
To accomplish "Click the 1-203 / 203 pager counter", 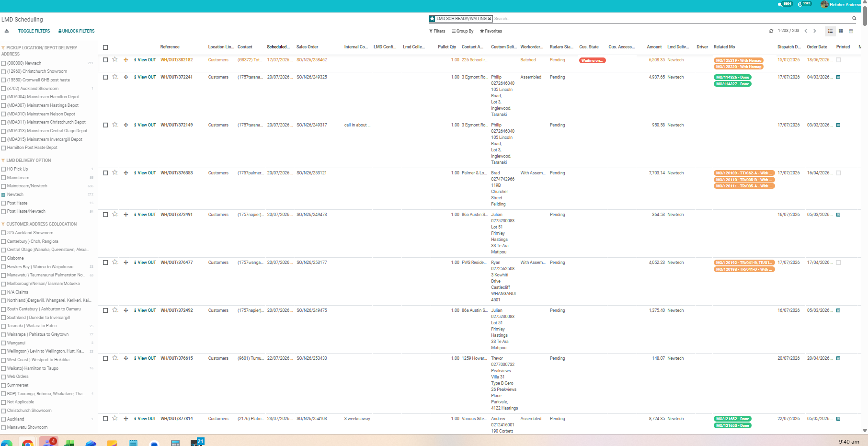I will coord(788,31).
